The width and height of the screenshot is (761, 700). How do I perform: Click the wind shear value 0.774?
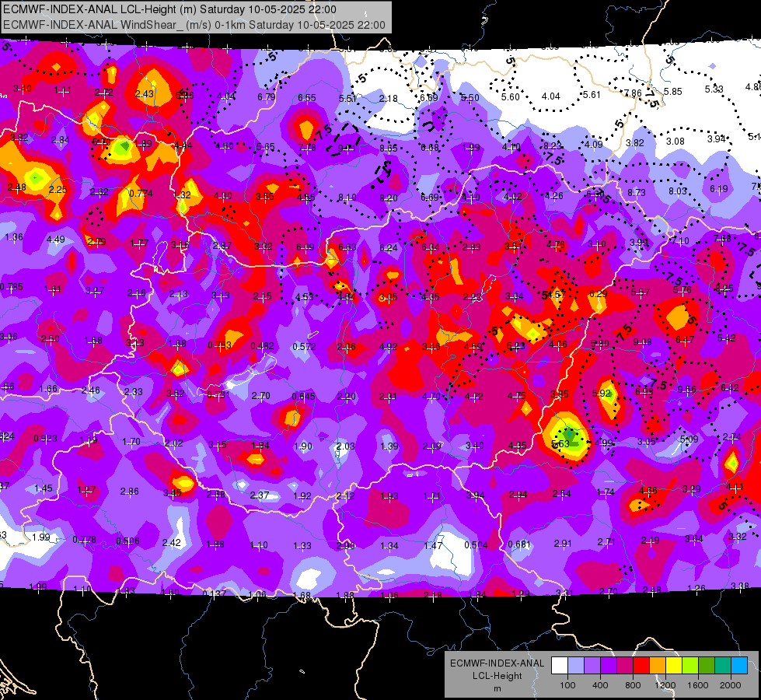point(141,194)
